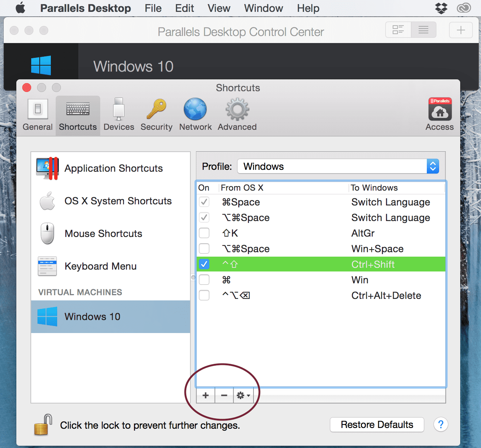Select the Win+Space row text

[377, 249]
